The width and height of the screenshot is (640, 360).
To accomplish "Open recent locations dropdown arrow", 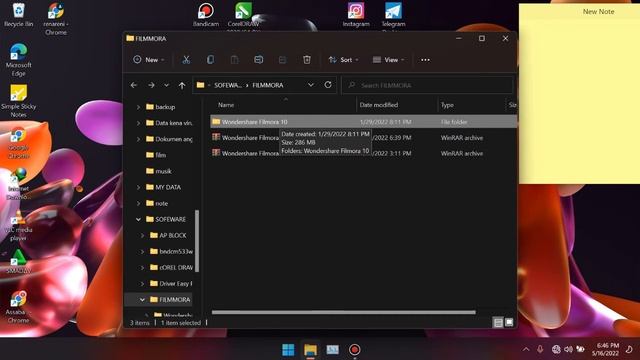I will point(167,85).
